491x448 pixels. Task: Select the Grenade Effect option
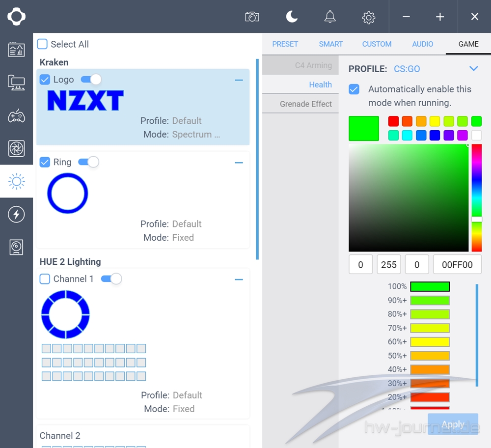(x=300, y=104)
